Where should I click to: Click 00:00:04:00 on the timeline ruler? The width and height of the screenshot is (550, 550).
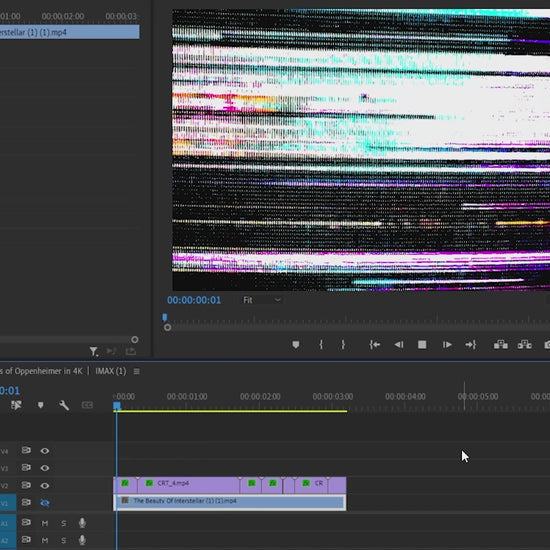click(x=405, y=396)
